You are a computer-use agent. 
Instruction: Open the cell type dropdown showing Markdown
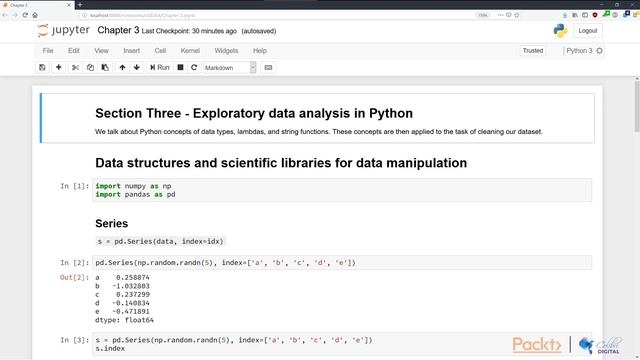tap(230, 68)
